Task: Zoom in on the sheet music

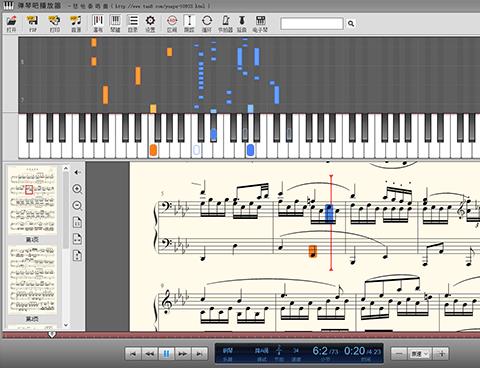Action: [x=77, y=189]
